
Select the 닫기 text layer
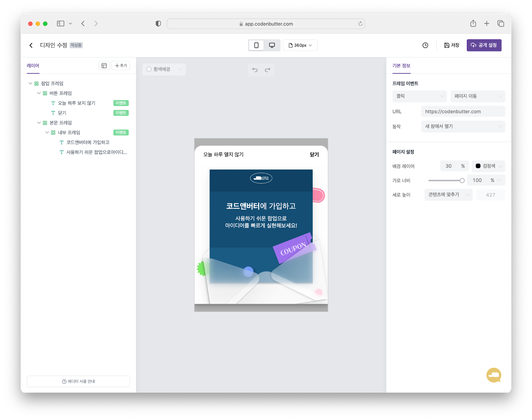[62, 113]
